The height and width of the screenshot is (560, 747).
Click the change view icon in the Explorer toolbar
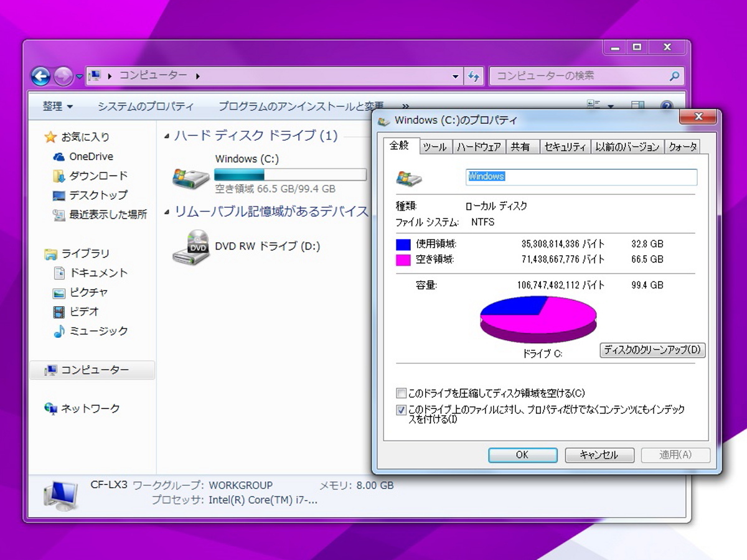(593, 106)
